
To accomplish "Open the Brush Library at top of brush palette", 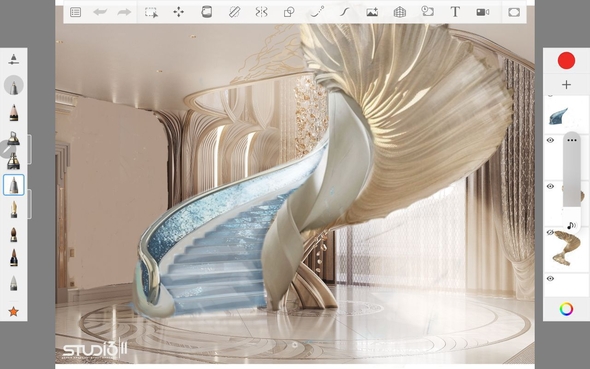I will (x=14, y=59).
